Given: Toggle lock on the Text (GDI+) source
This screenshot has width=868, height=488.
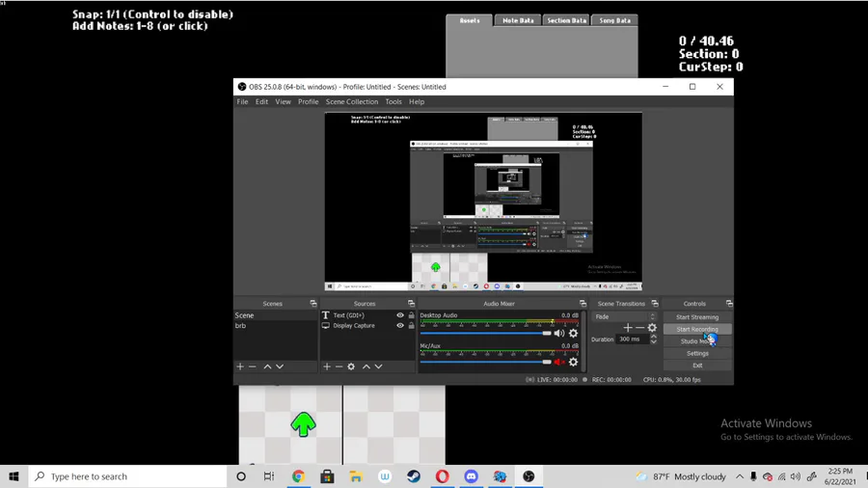Looking at the screenshot, I should [x=411, y=315].
